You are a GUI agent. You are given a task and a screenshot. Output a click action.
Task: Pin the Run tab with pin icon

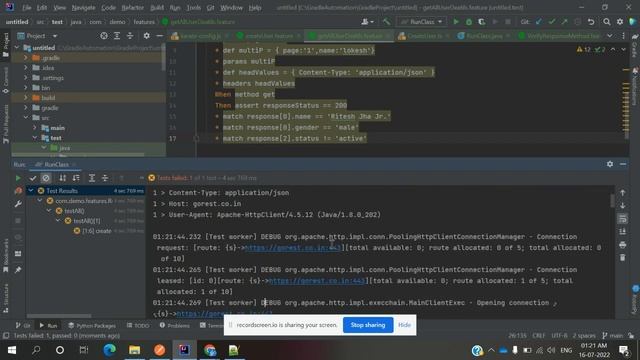(18, 270)
